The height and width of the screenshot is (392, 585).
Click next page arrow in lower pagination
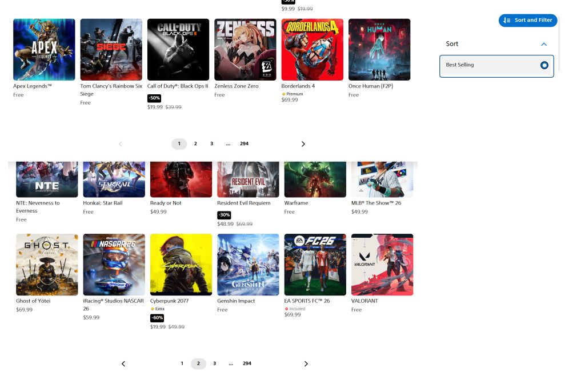click(306, 363)
